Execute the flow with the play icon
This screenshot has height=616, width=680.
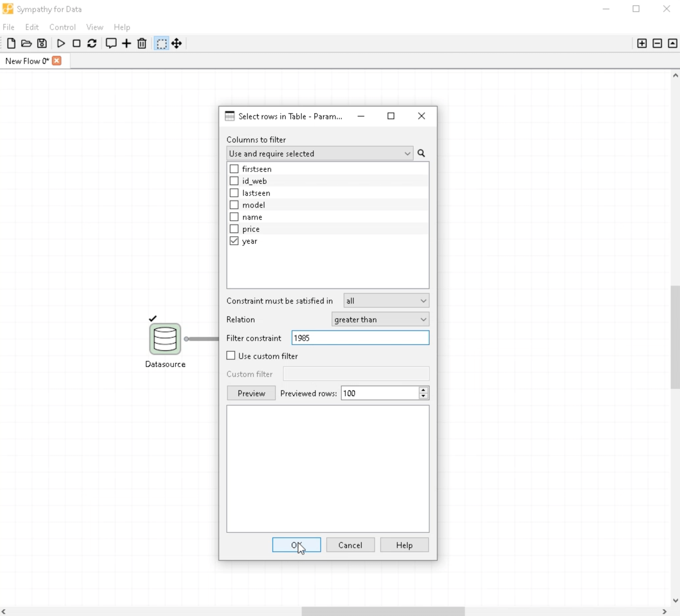pos(61,43)
